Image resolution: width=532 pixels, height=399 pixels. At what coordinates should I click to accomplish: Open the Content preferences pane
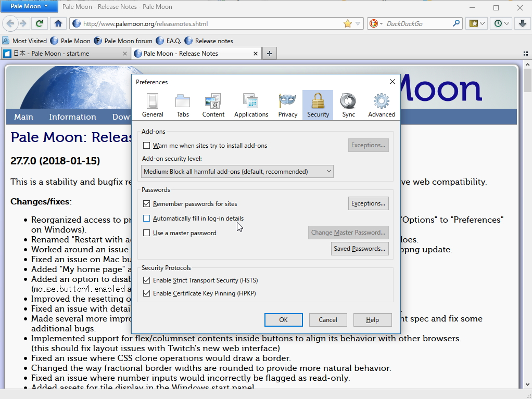click(213, 105)
